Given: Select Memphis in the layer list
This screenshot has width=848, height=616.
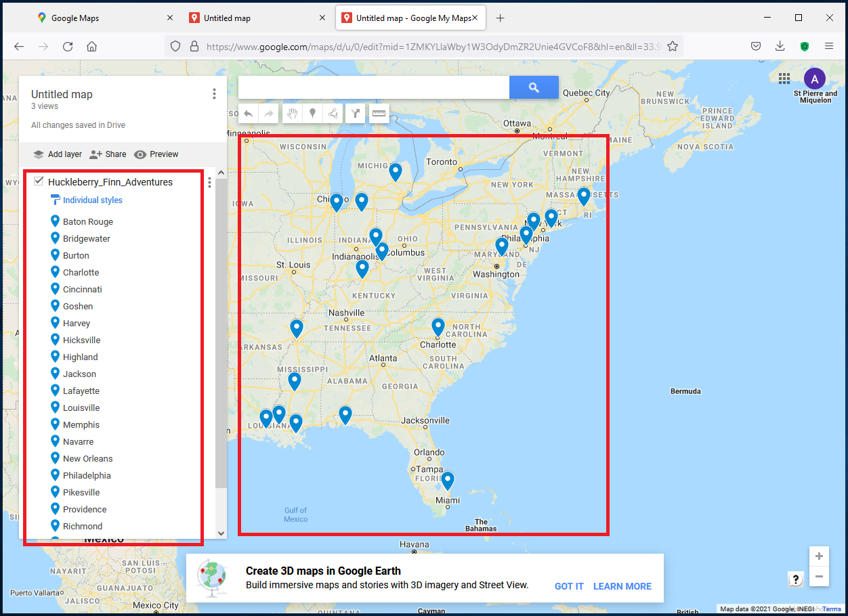Looking at the screenshot, I should pos(81,424).
